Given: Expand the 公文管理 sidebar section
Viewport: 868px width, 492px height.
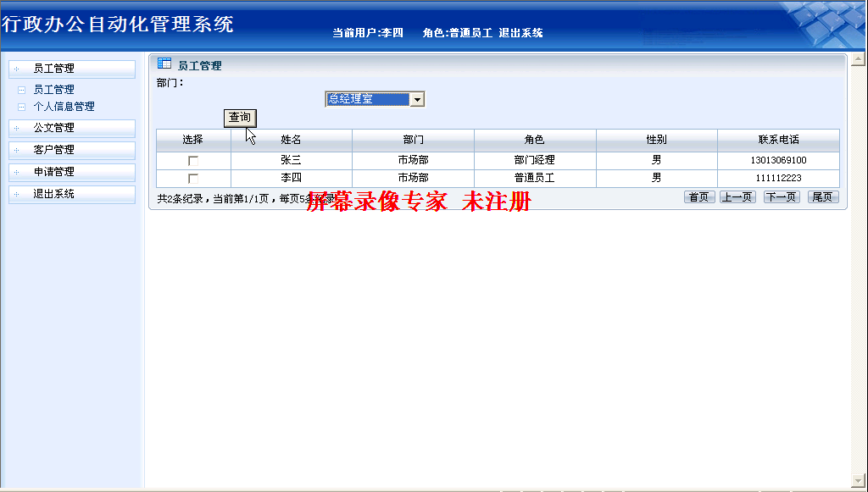Looking at the screenshot, I should (x=72, y=128).
